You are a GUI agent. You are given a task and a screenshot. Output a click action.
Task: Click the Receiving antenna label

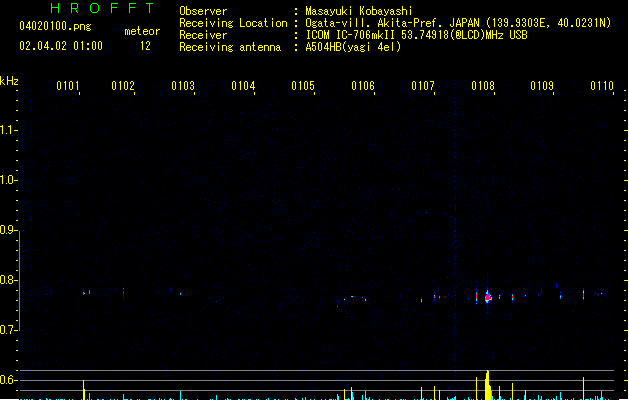(230, 47)
